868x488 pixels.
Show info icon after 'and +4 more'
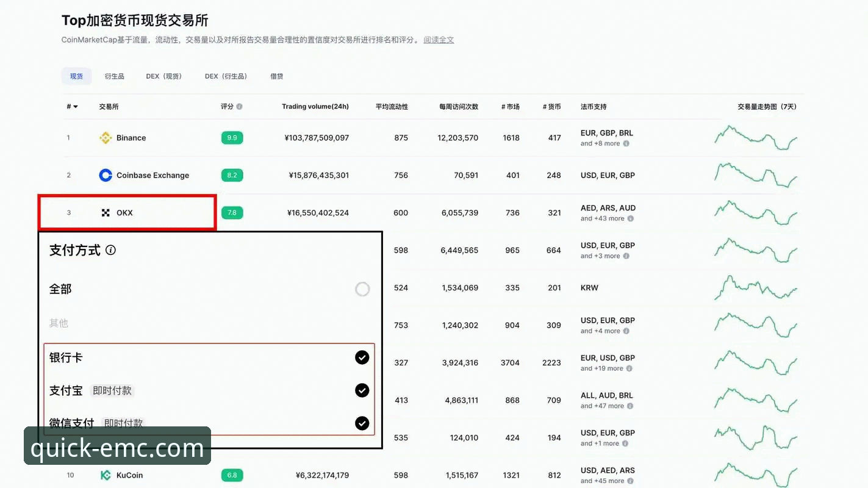point(626,331)
